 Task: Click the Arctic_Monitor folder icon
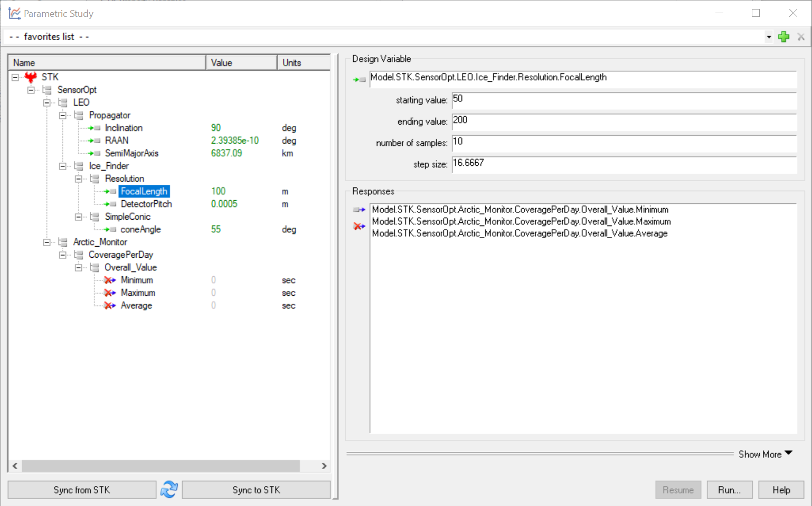pyautogui.click(x=63, y=242)
